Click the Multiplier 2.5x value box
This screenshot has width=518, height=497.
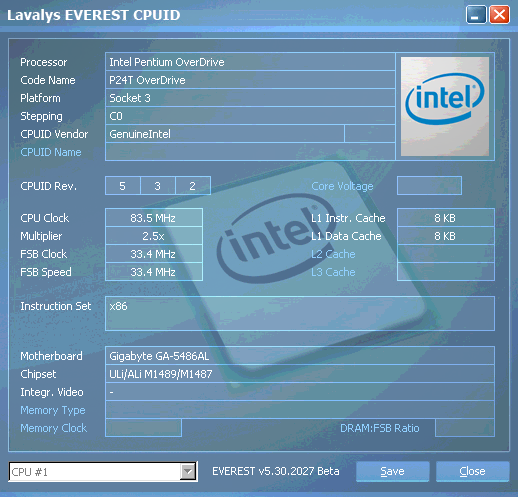[154, 236]
